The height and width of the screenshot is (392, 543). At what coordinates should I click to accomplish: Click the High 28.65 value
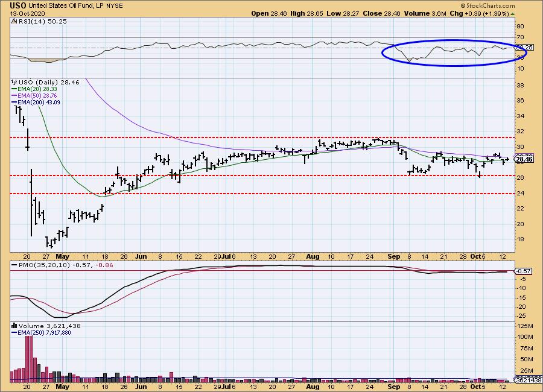click(306, 13)
